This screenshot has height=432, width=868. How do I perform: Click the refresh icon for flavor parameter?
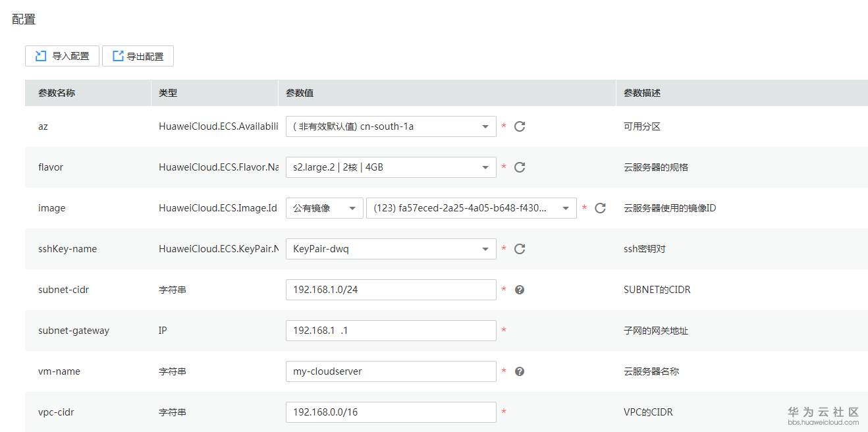[520, 167]
